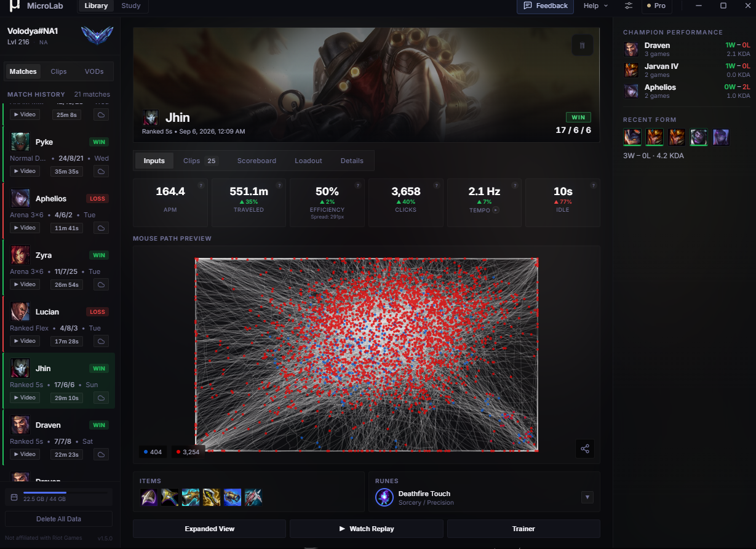
Task: Click Watch Replay button
Action: tap(367, 529)
